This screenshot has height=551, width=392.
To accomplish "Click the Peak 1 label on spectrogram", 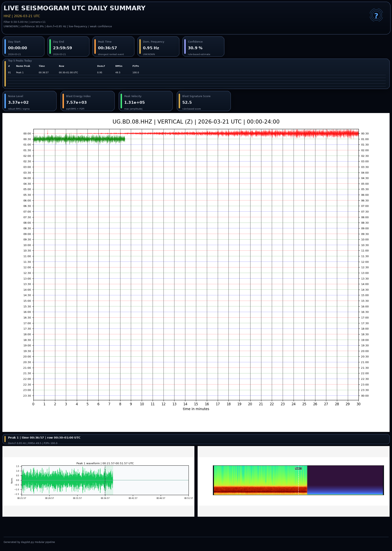I will 298,468.
